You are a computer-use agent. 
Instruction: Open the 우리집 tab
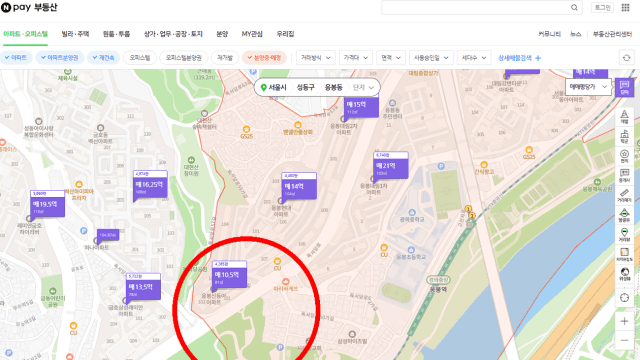coord(285,34)
